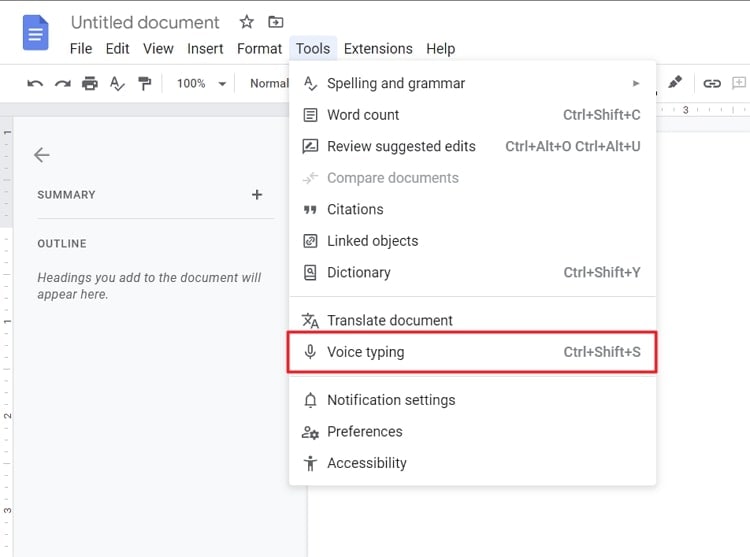
Task: Open the Normal text style dropdown
Action: pos(268,84)
